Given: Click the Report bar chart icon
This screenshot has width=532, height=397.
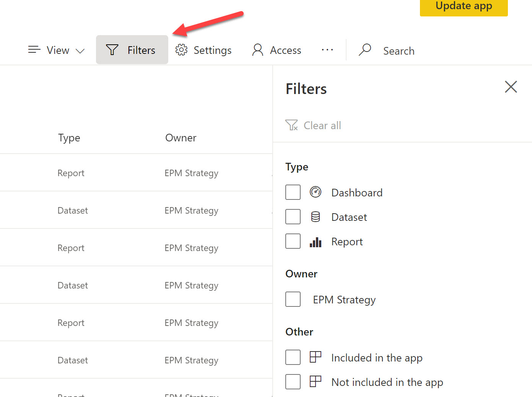Looking at the screenshot, I should [316, 242].
